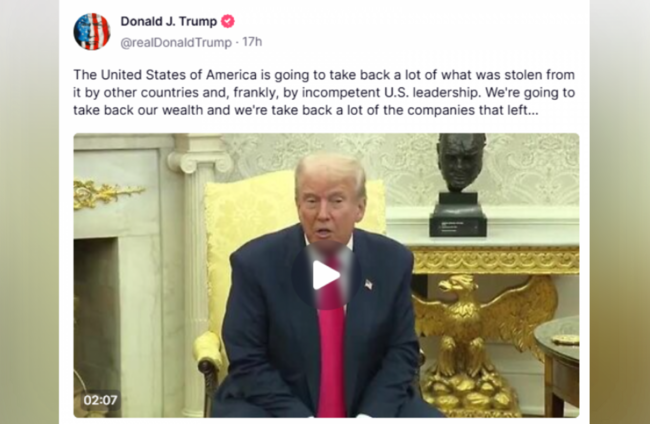The width and height of the screenshot is (650, 424).
Task: Open the flag-painted profile avatar
Action: [92, 31]
